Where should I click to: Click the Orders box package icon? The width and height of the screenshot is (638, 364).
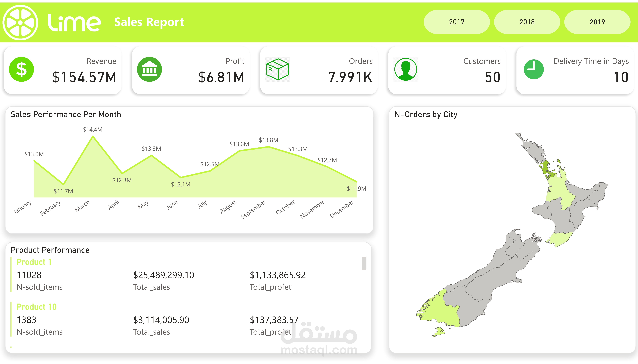tap(278, 69)
